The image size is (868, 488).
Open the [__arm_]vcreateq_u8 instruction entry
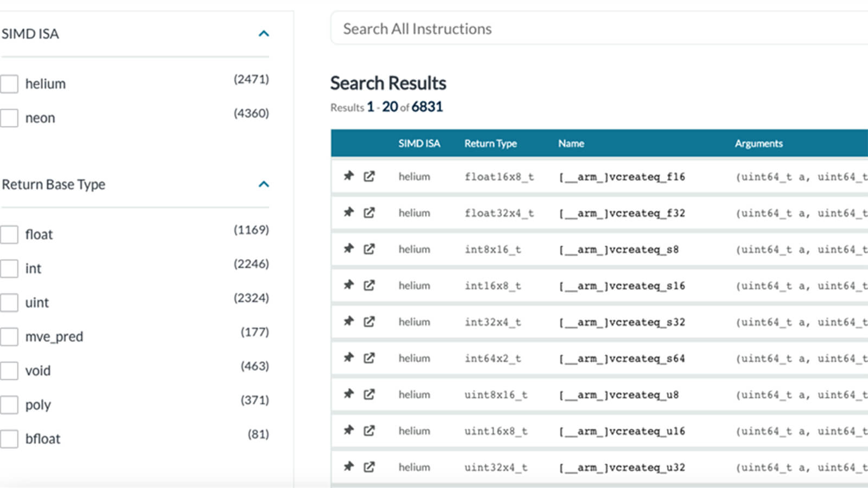point(618,395)
